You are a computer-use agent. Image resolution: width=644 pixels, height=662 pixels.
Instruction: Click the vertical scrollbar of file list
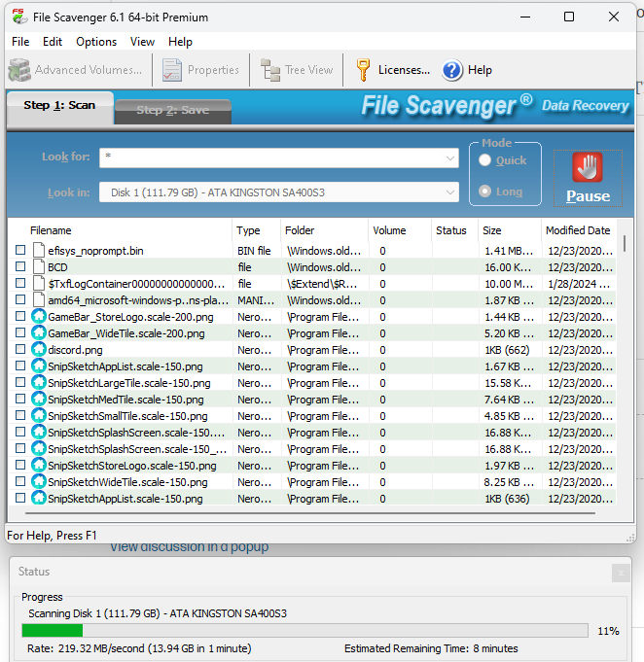(x=625, y=243)
